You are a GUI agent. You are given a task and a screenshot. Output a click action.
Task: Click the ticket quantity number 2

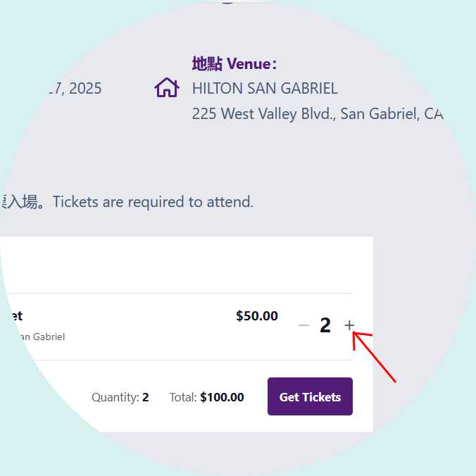click(x=325, y=325)
